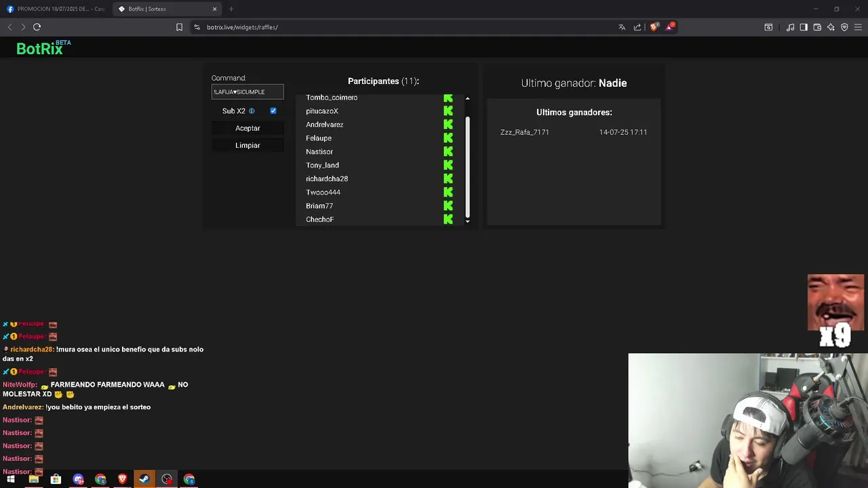Image resolution: width=868 pixels, height=488 pixels.
Task: Click past winner Zzz_Rafa_7171
Action: point(525,132)
